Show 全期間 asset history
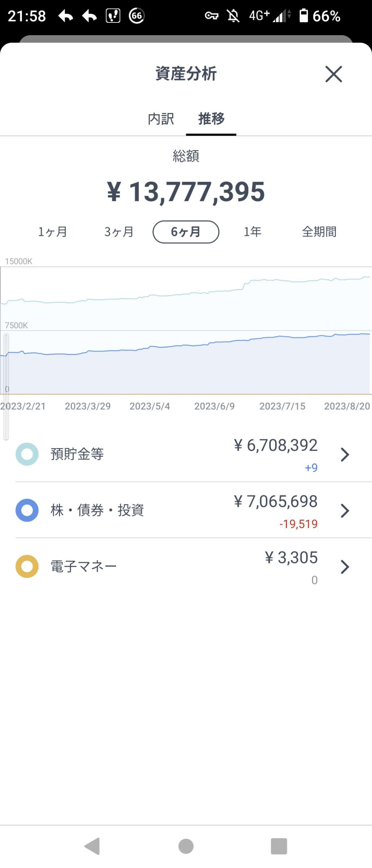Screen dimensions: 372x868 [319, 232]
